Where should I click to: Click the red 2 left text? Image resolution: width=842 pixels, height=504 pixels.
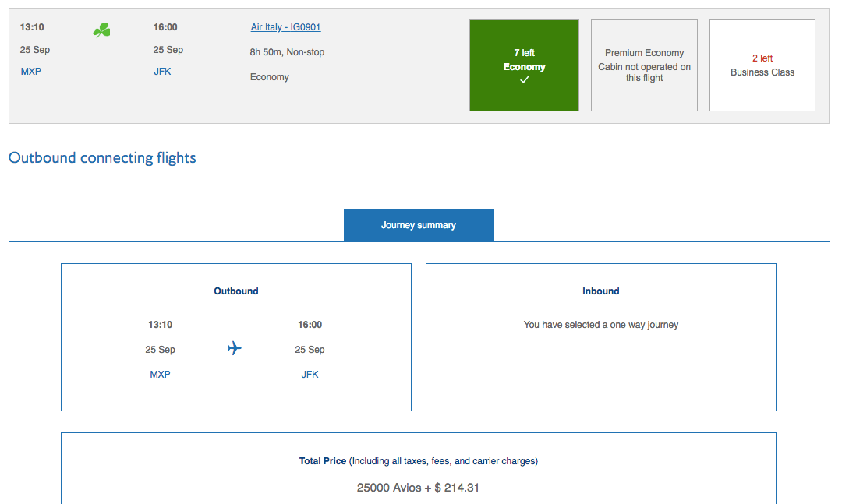pyautogui.click(x=762, y=58)
